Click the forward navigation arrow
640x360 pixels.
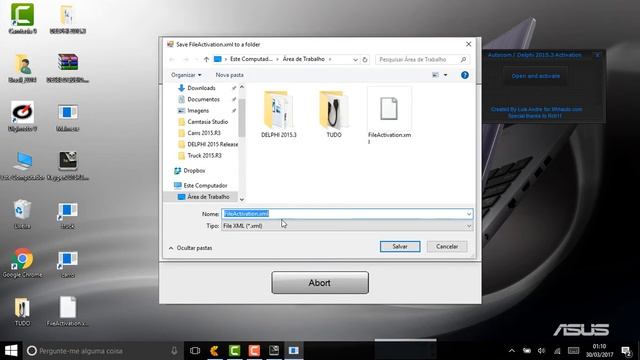click(186, 60)
